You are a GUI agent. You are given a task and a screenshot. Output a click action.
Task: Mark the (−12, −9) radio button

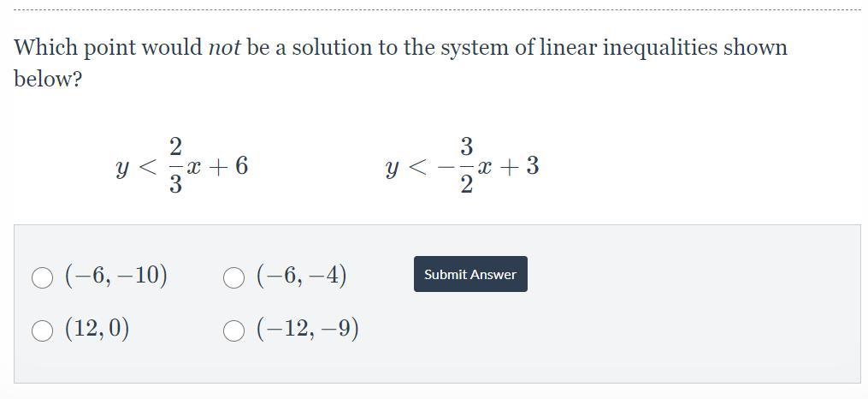coord(233,331)
